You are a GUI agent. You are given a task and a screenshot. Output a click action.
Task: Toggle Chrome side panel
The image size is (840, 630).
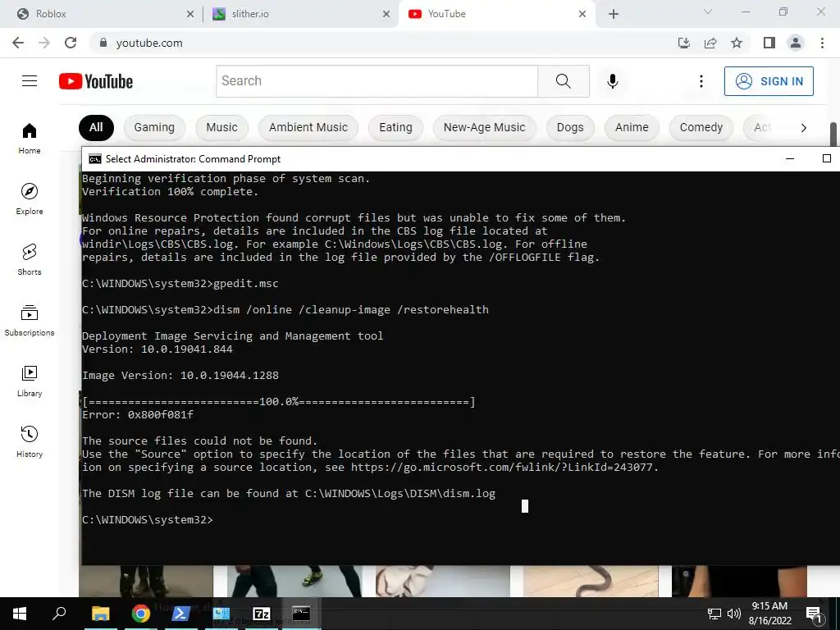769,43
